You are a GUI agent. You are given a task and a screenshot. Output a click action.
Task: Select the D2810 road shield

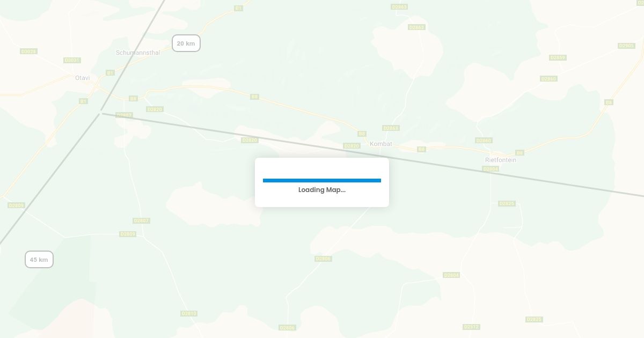coord(189,313)
